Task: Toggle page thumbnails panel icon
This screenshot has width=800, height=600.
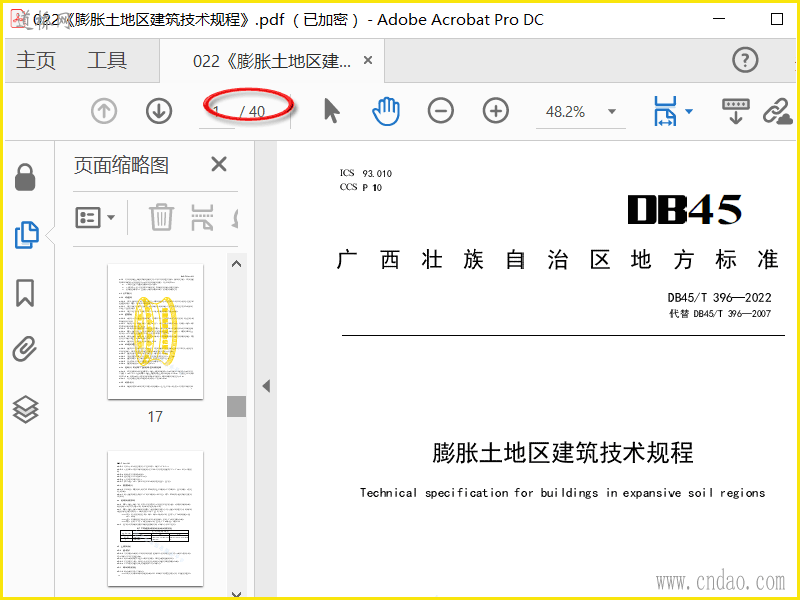Action: pos(27,235)
